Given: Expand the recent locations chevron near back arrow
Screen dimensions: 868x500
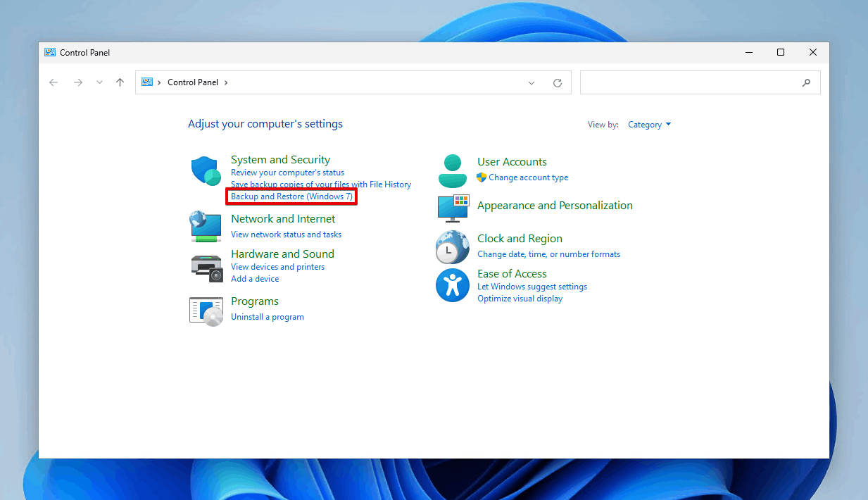Looking at the screenshot, I should pos(99,82).
